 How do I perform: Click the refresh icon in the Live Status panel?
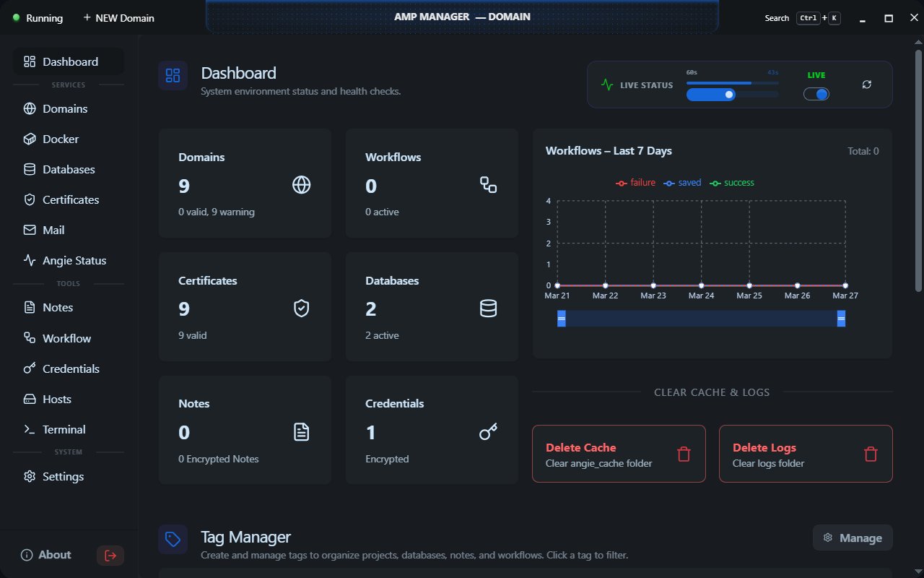[866, 85]
